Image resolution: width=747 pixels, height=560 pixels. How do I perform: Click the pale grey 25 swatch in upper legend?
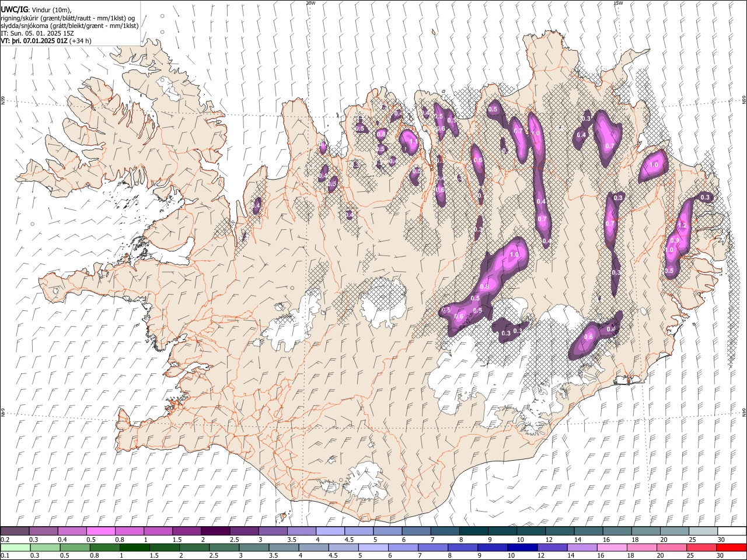click(x=702, y=531)
